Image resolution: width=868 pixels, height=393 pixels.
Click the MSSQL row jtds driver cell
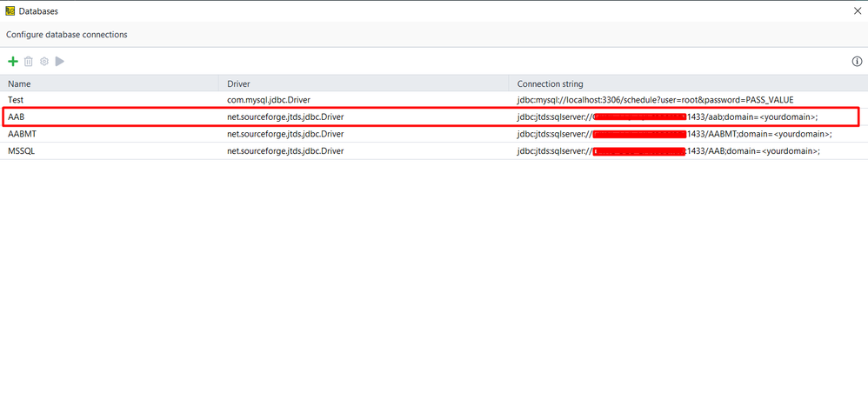click(285, 150)
